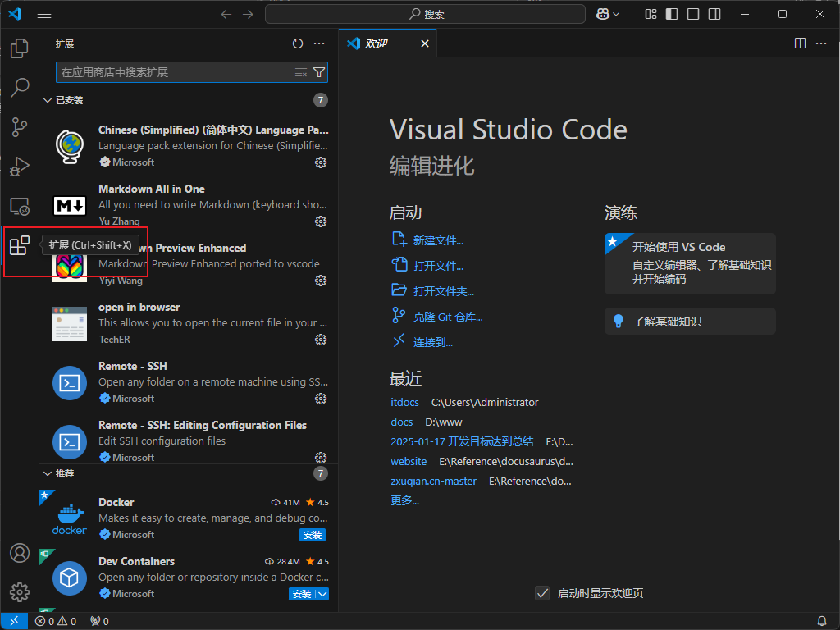The image size is (840, 630).
Task: Click the remote window indicator in status bar
Action: tap(15, 621)
